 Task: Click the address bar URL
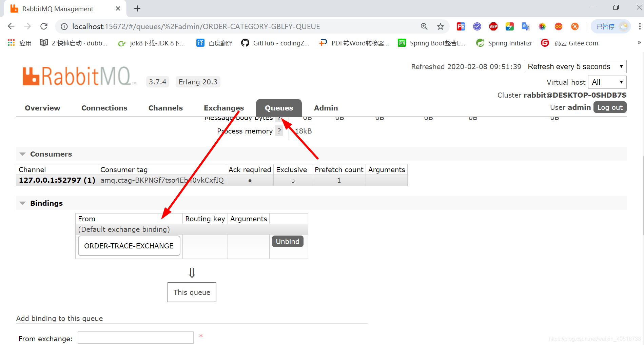[x=196, y=26]
